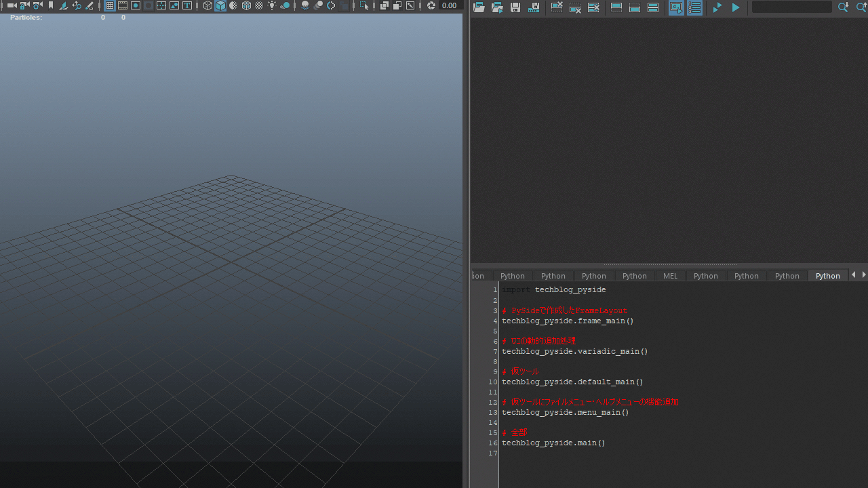Viewport: 868px width, 488px height.
Task: Click the Motion Blur icon
Action: coord(318,5)
